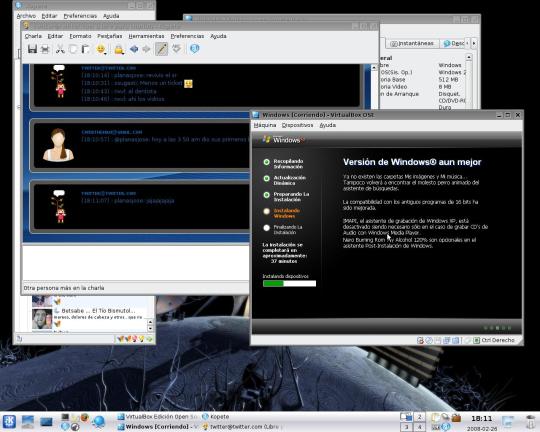Open the Pestañas menu
The height and width of the screenshot is (432, 540).
[110, 36]
